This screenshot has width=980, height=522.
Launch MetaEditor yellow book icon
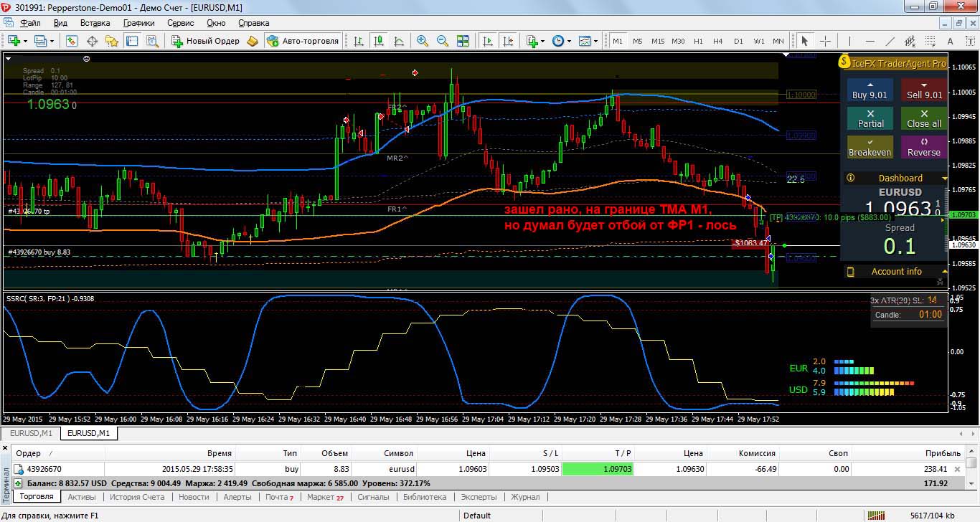tap(253, 41)
